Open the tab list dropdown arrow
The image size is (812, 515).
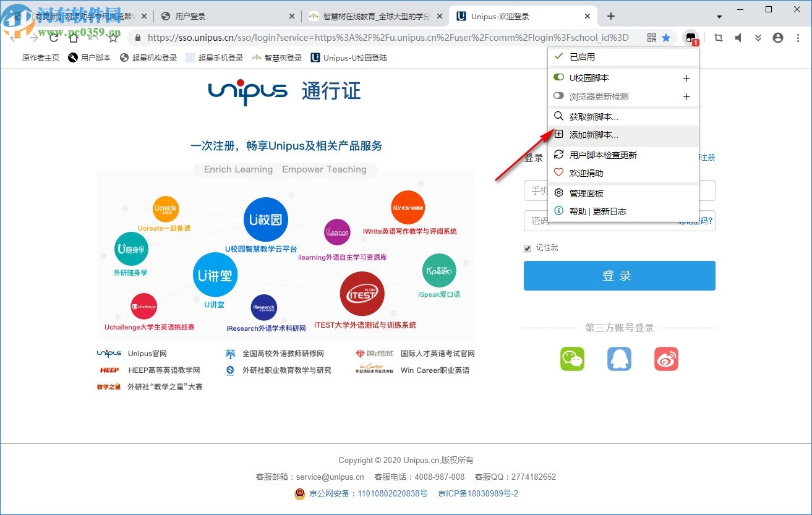pos(718,15)
